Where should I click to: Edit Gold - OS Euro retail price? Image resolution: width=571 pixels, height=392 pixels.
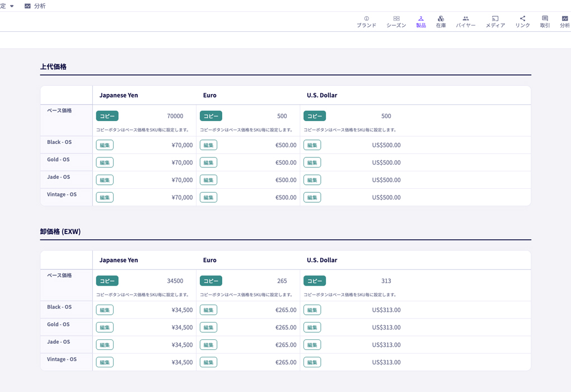pos(208,162)
